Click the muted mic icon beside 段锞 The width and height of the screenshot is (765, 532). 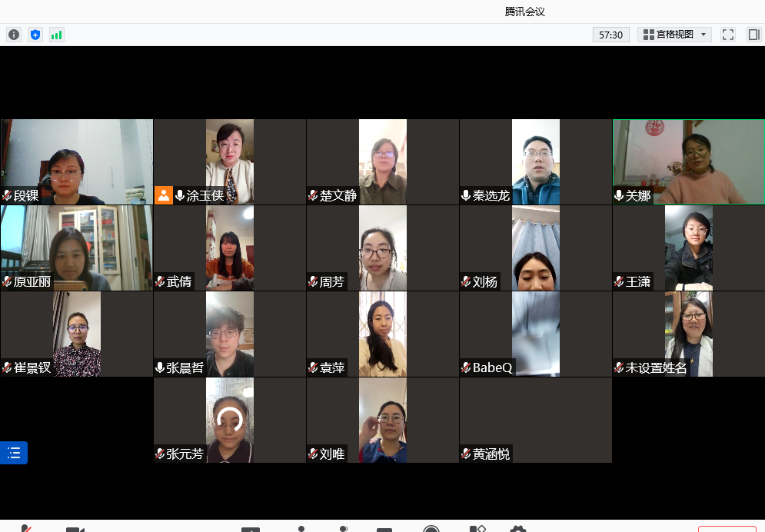(7, 196)
